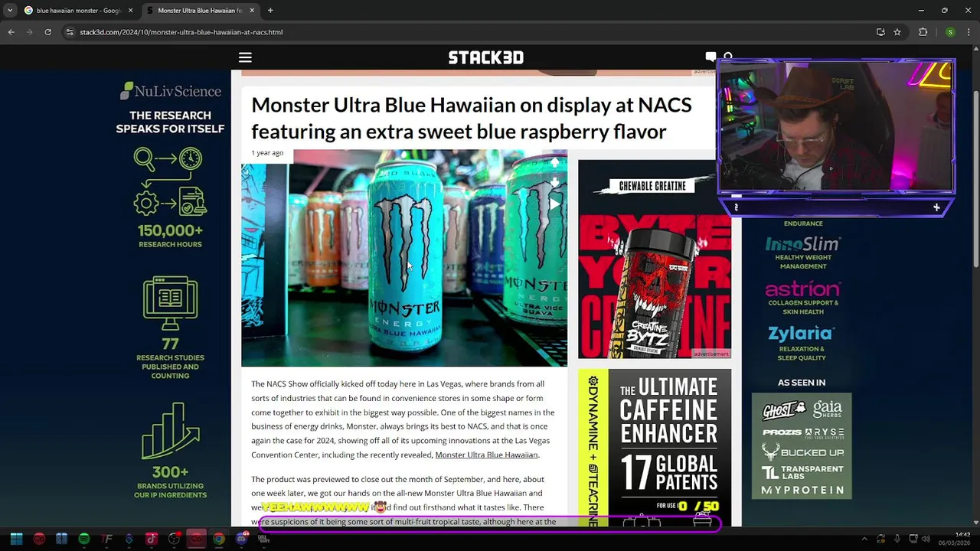Go back to the previous page
Image resolution: width=980 pixels, height=551 pixels.
click(x=11, y=32)
